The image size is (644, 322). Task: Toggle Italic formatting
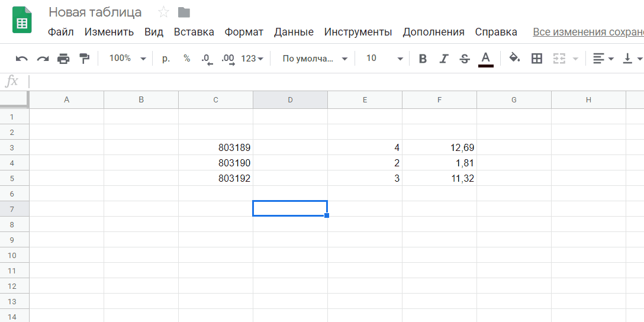(x=443, y=59)
